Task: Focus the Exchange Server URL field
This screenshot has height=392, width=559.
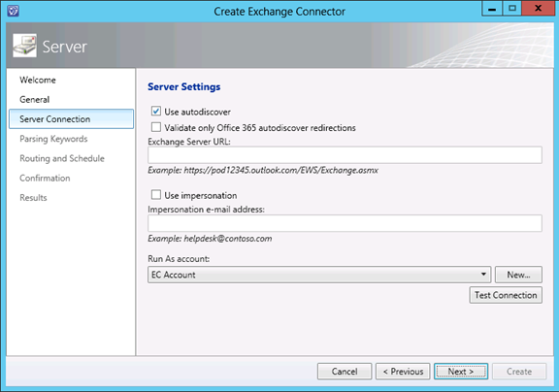Action: (345, 155)
